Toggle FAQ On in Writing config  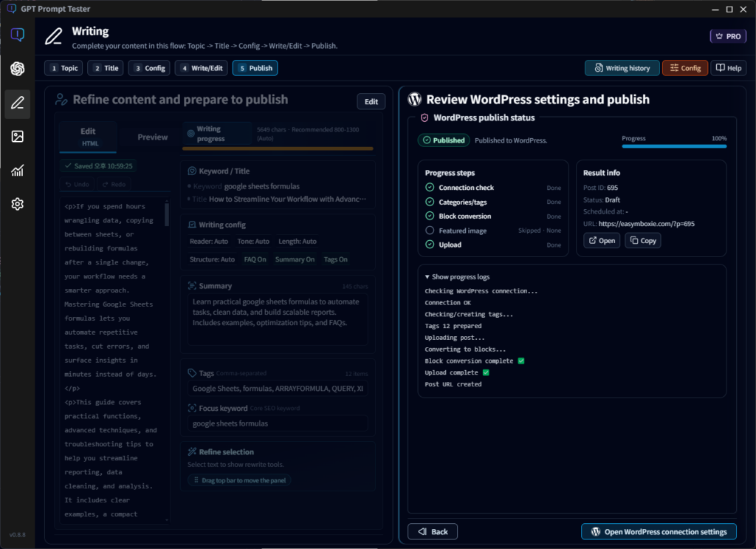(x=255, y=259)
